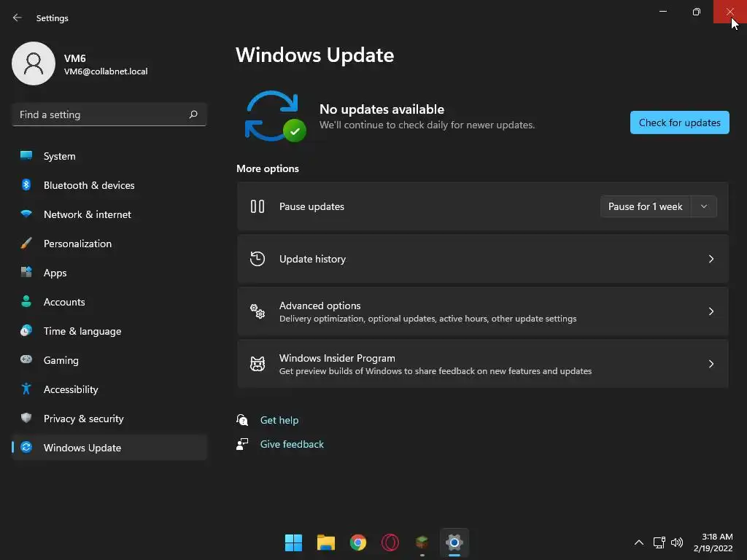
Task: Go to Network & internet settings
Action: click(x=109, y=214)
